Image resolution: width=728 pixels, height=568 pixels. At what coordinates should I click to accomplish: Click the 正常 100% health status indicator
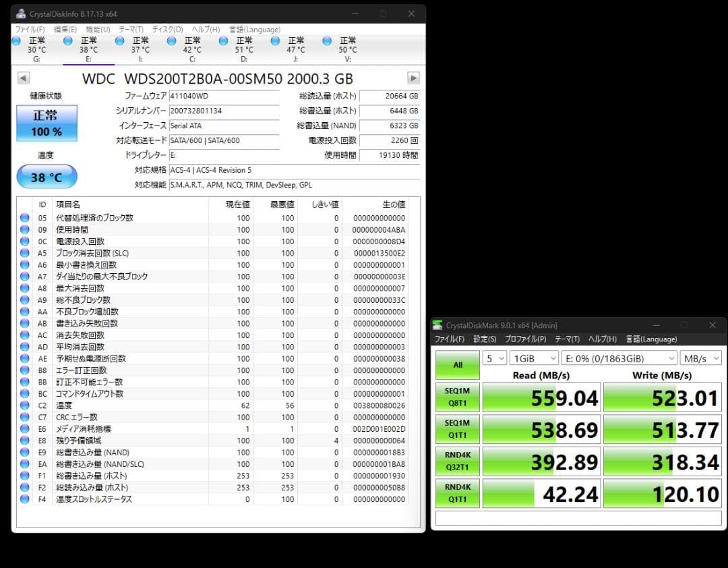(x=46, y=123)
